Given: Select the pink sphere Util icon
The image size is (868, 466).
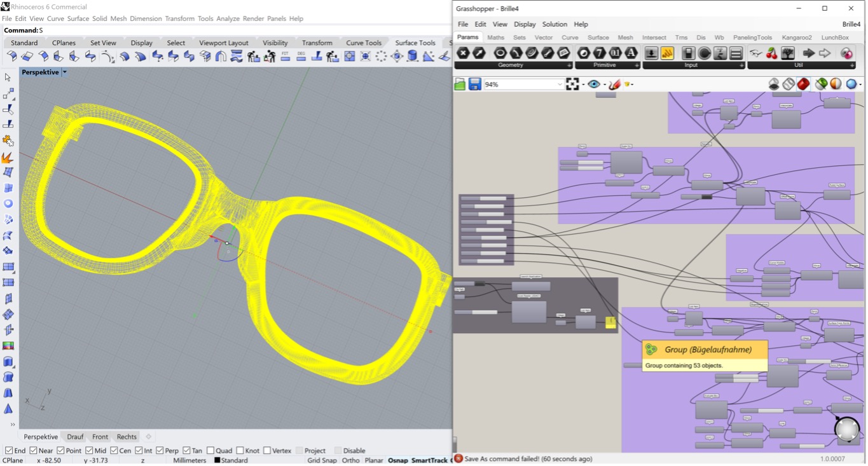Looking at the screenshot, I should (846, 53).
